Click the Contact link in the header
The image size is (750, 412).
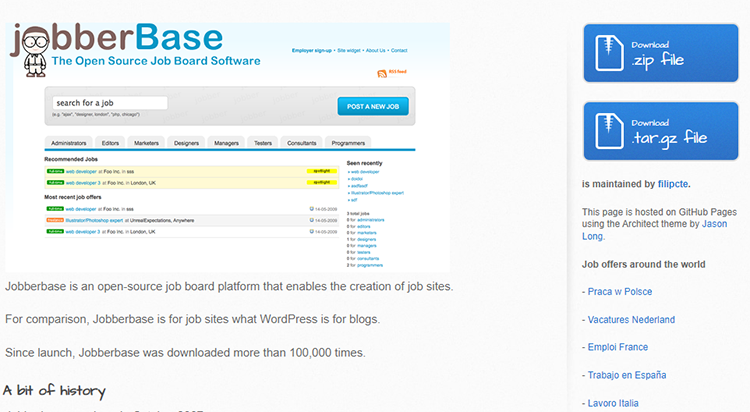[x=399, y=50]
